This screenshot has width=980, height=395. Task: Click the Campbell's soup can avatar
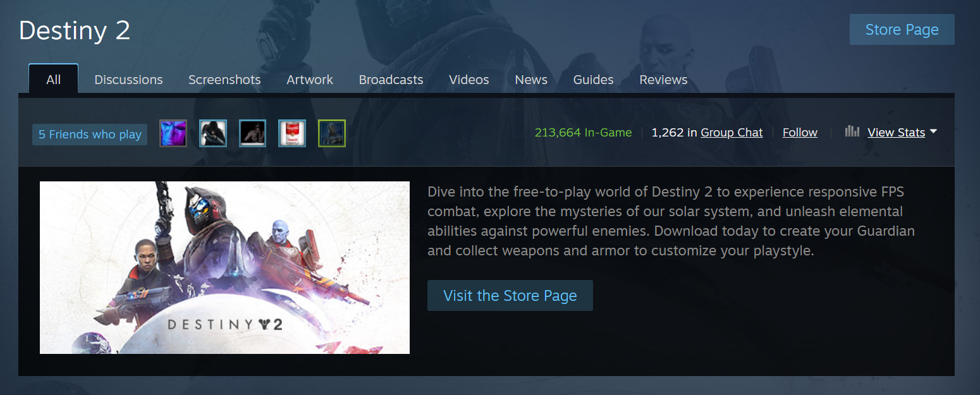coord(292,133)
